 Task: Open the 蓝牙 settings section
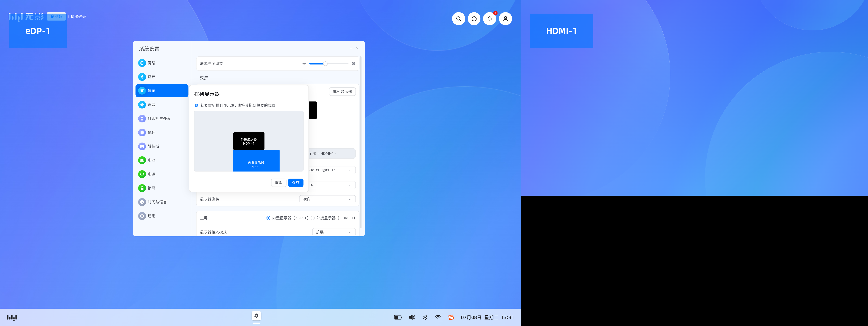pyautogui.click(x=162, y=77)
